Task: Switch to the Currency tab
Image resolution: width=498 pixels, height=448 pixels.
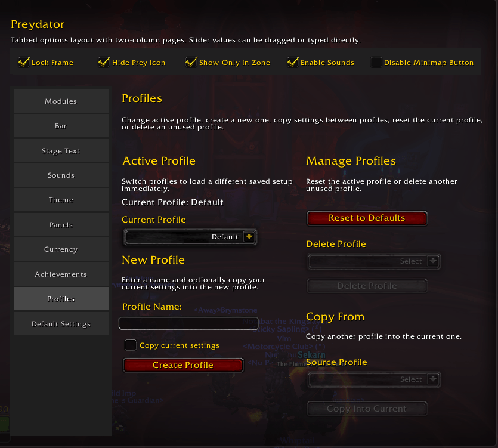Action: tap(61, 249)
